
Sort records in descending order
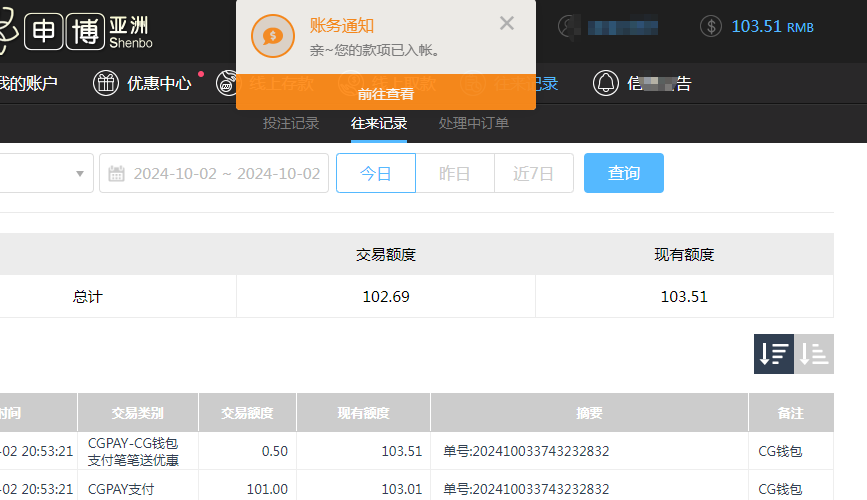773,354
